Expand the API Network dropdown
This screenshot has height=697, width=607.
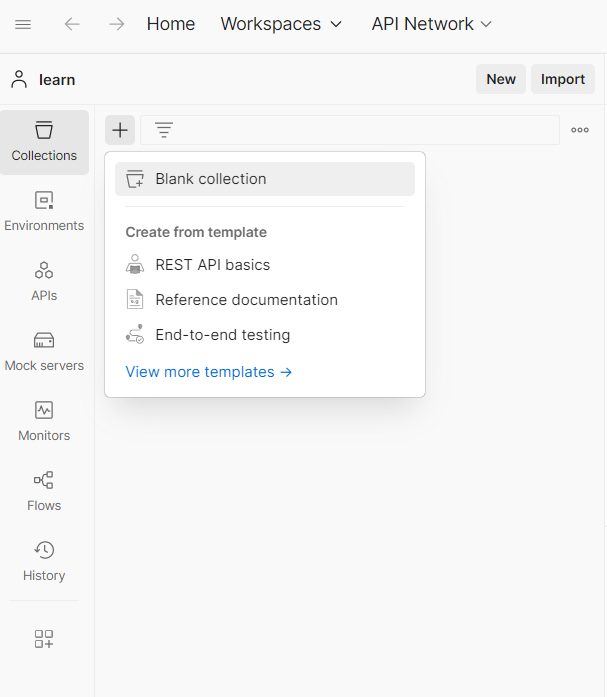coord(431,24)
